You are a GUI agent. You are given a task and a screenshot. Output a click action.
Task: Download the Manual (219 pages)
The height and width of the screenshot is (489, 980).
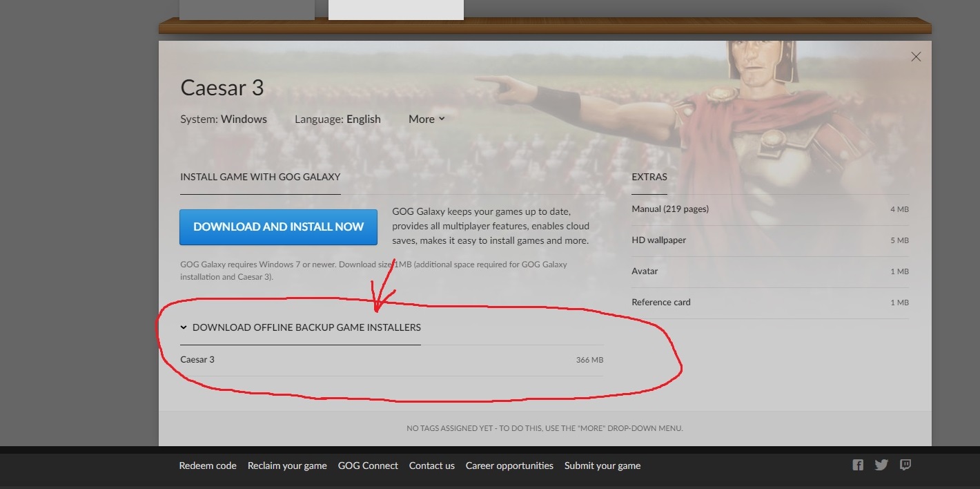point(770,209)
